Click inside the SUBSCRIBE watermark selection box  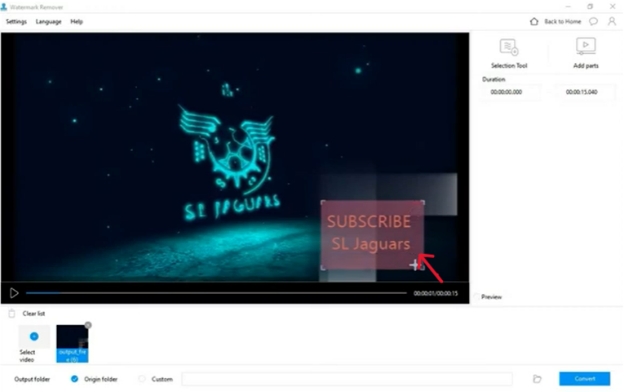[372, 235]
